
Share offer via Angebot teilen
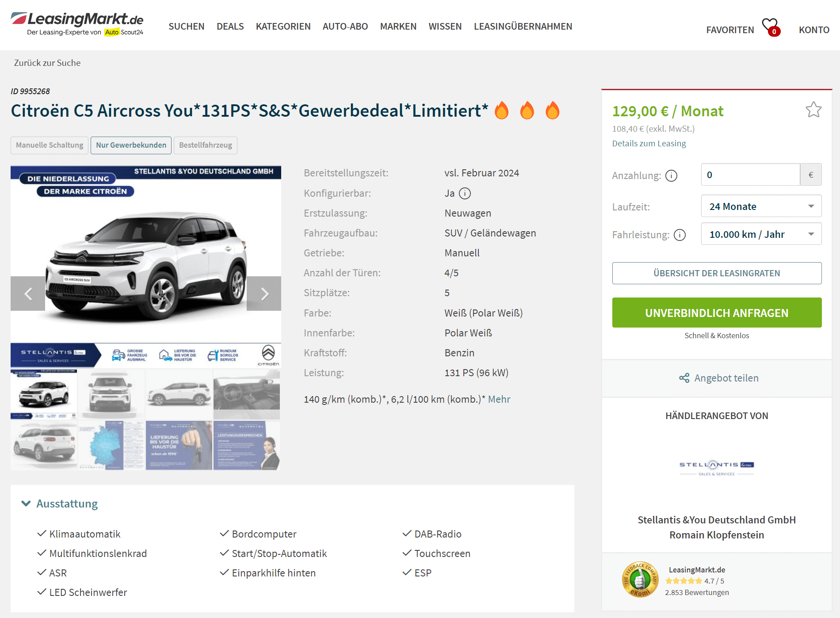point(718,378)
